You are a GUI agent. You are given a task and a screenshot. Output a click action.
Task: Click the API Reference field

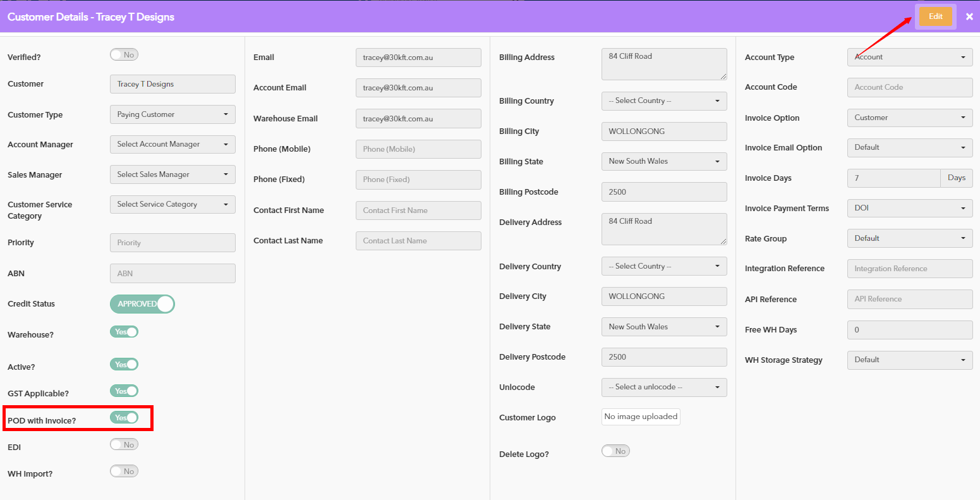coord(910,299)
